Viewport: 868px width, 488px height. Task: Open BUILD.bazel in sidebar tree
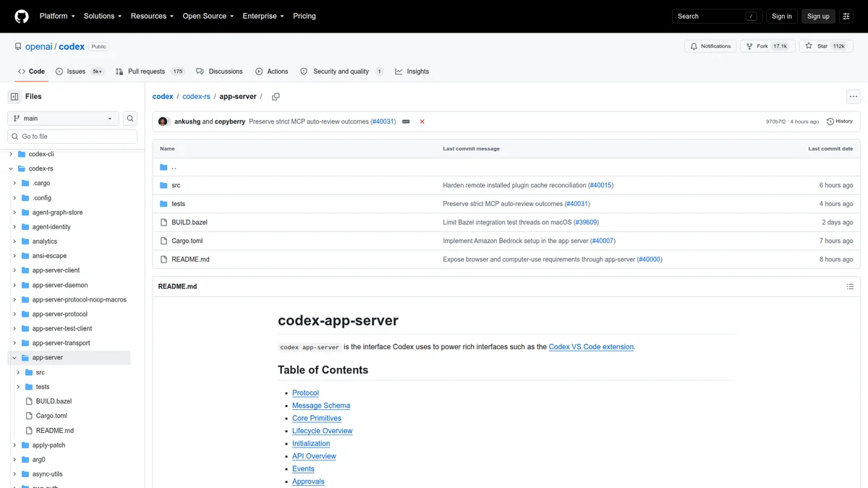(x=54, y=401)
